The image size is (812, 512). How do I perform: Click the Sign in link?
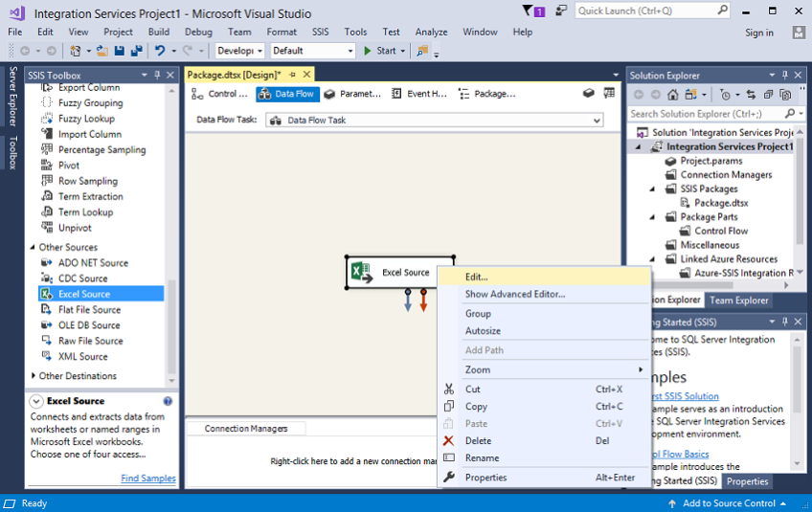click(759, 33)
